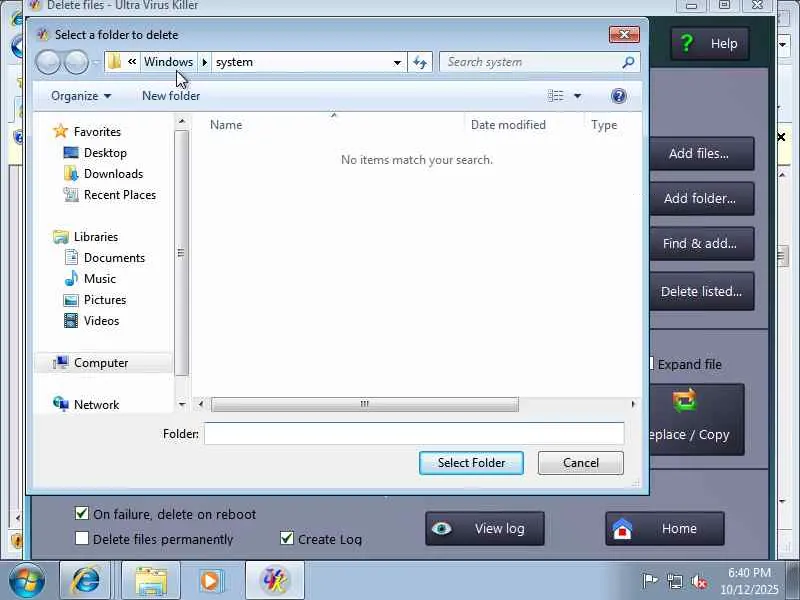Click New folder in the toolbar
800x600 pixels.
(x=171, y=96)
